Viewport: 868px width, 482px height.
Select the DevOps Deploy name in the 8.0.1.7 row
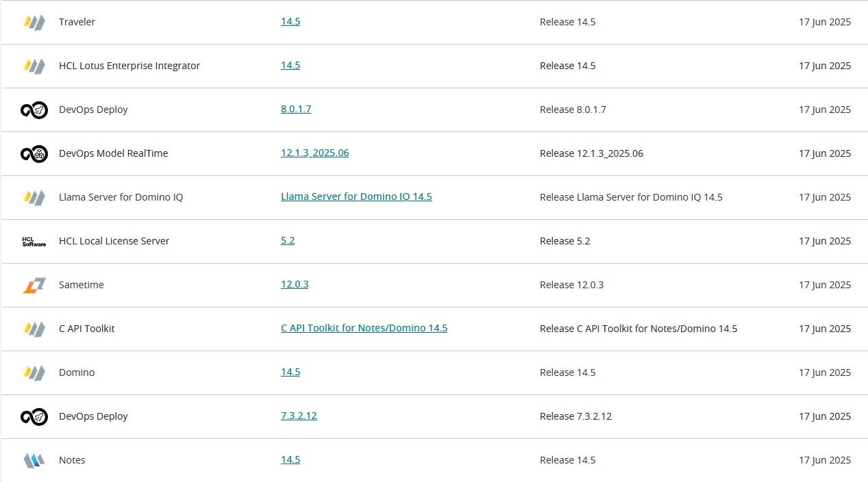93,110
